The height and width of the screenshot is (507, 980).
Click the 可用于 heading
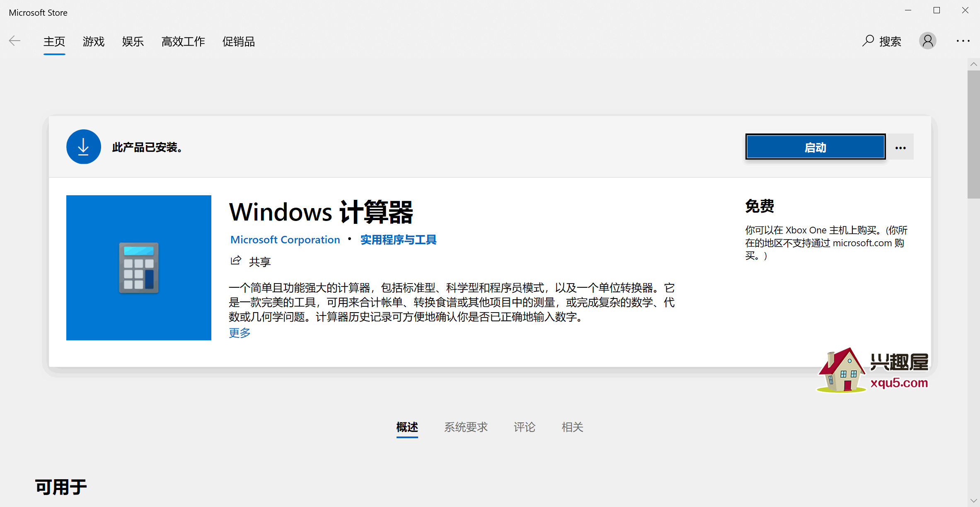pyautogui.click(x=61, y=487)
